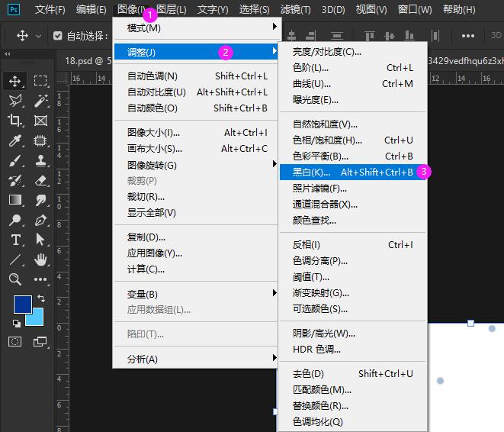Open the 窗口(W) menu
The height and width of the screenshot is (432, 504).
tap(415, 10)
